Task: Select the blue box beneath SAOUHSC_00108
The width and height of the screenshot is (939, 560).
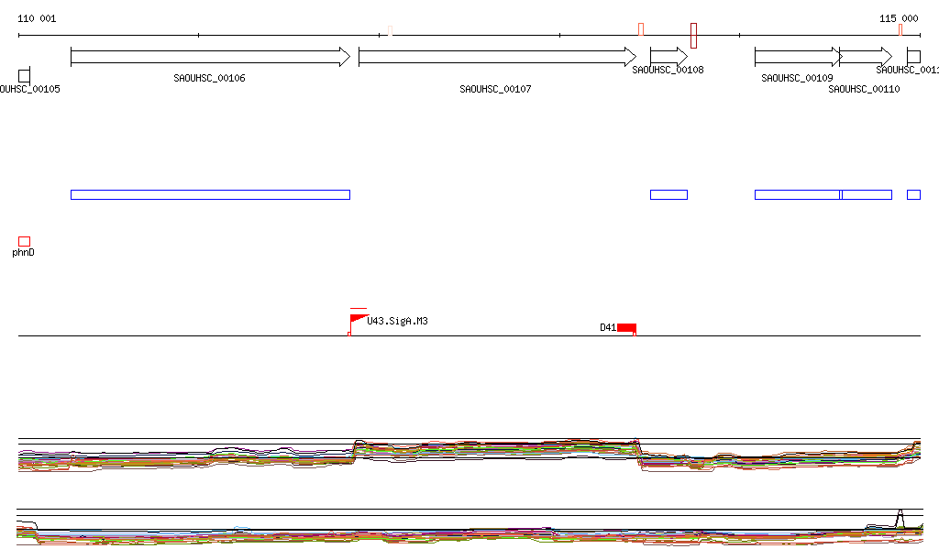Action: pos(668,194)
